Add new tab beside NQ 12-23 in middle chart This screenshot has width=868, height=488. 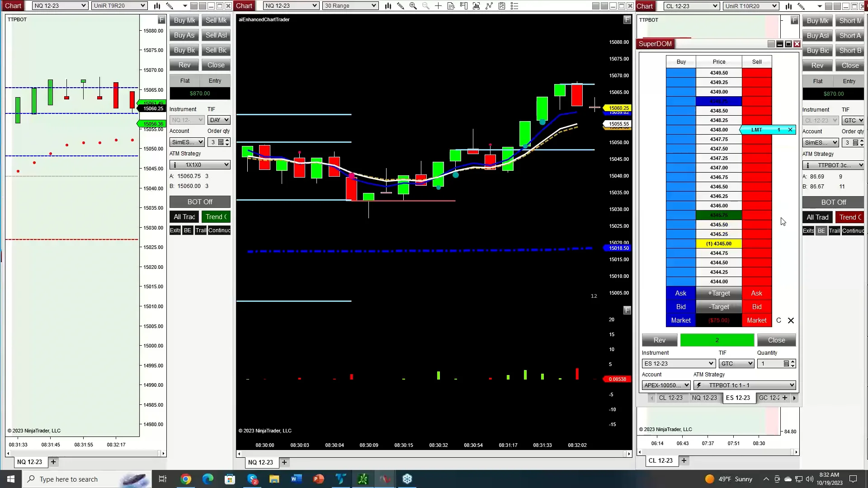[x=284, y=462]
